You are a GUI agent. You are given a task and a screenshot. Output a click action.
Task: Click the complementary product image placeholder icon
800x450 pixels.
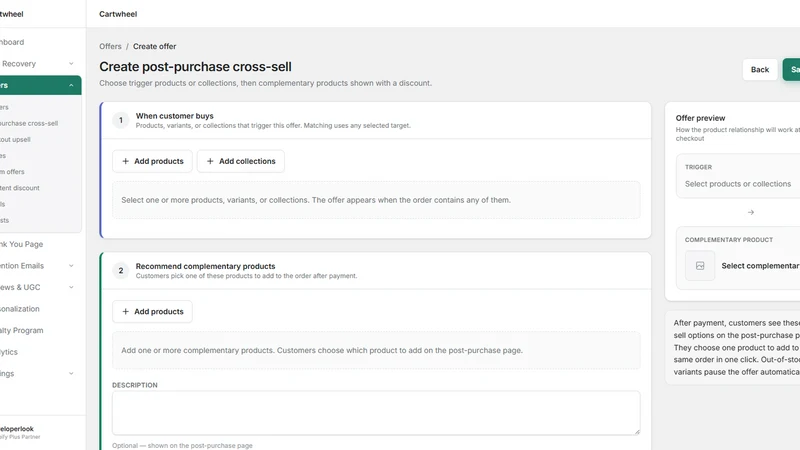tap(700, 266)
